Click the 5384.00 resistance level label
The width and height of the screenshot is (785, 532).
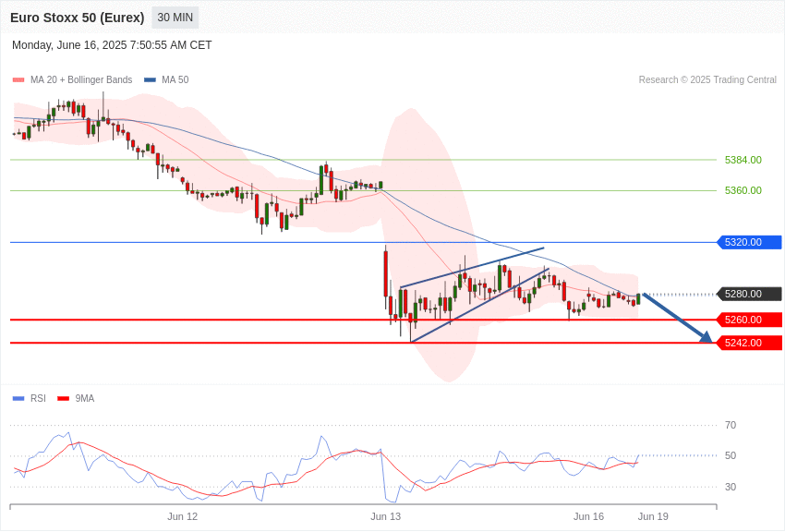click(743, 160)
